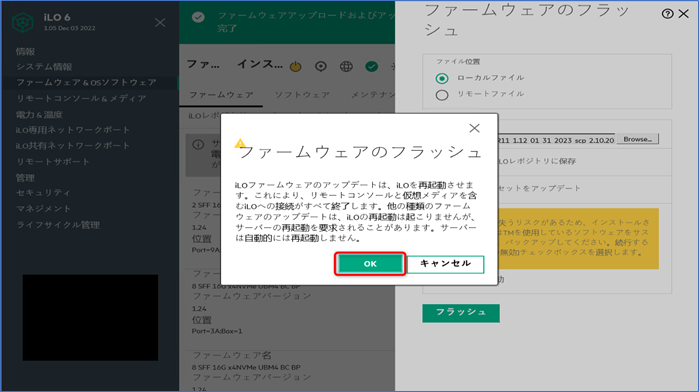The width and height of the screenshot is (699, 392).
Task: Open マネジメント in the sidebar
Action: [x=43, y=208]
